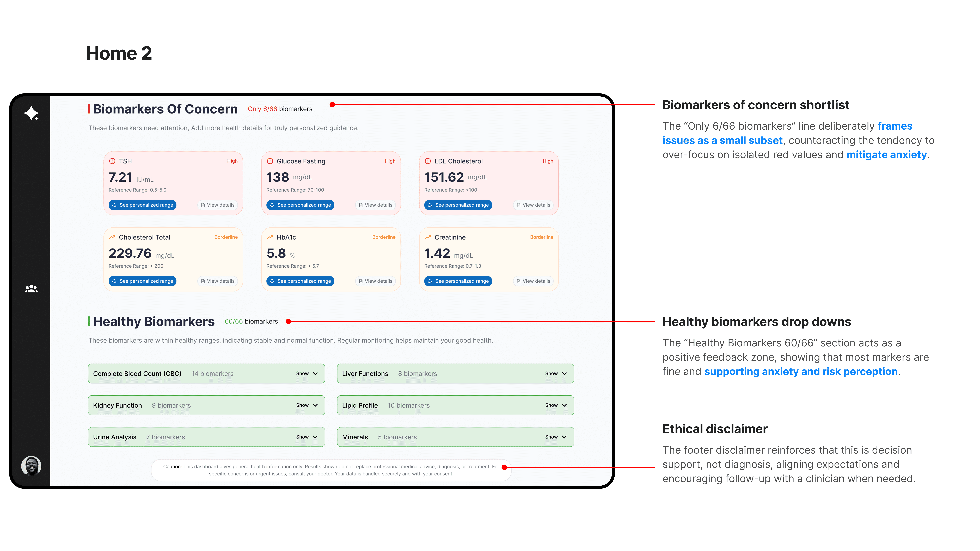
Task: View details for HbA1c card
Action: [376, 281]
